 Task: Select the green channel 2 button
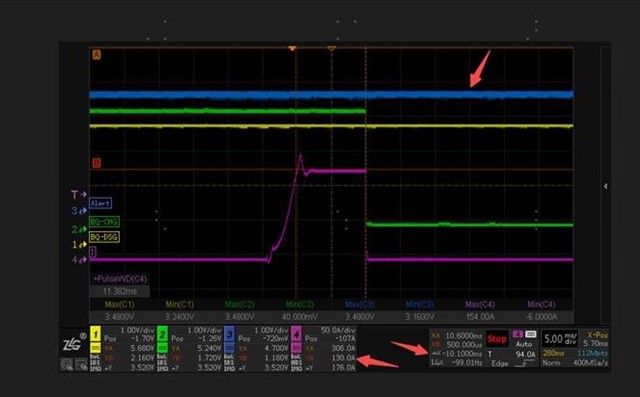pyautogui.click(x=162, y=335)
